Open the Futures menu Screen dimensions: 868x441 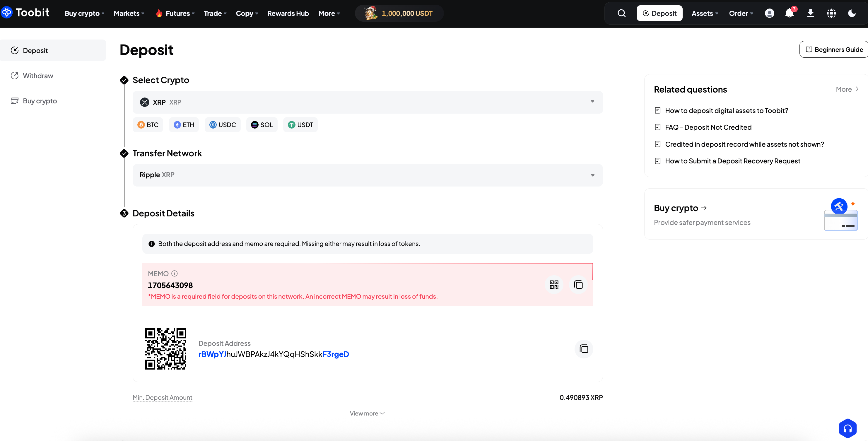click(x=175, y=13)
